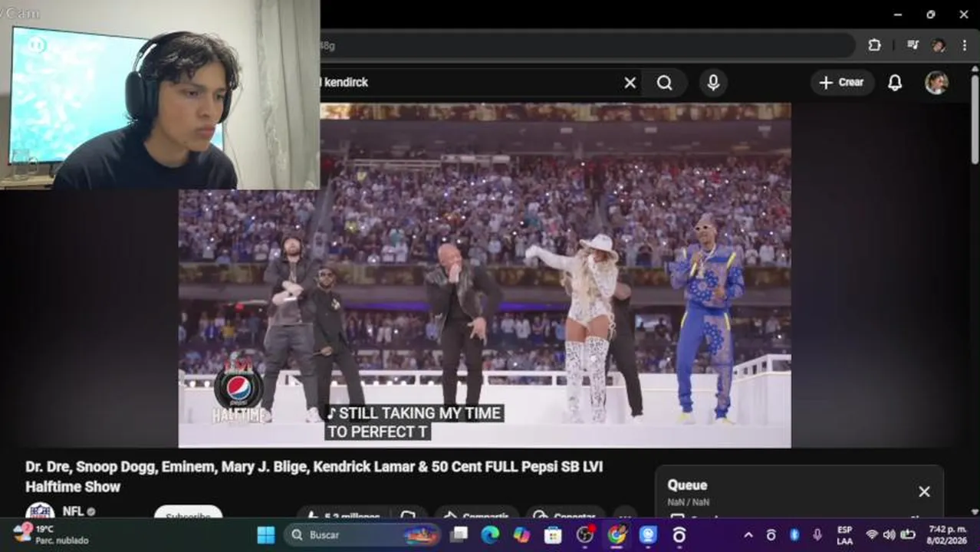Image resolution: width=980 pixels, height=552 pixels.
Task: Open the Windows Start menu
Action: point(265,535)
